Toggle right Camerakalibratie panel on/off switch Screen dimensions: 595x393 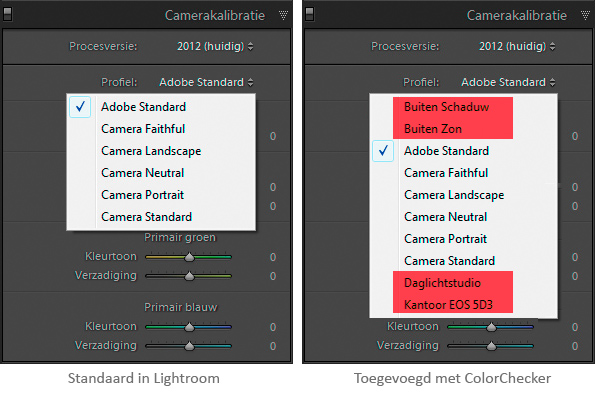pos(310,14)
